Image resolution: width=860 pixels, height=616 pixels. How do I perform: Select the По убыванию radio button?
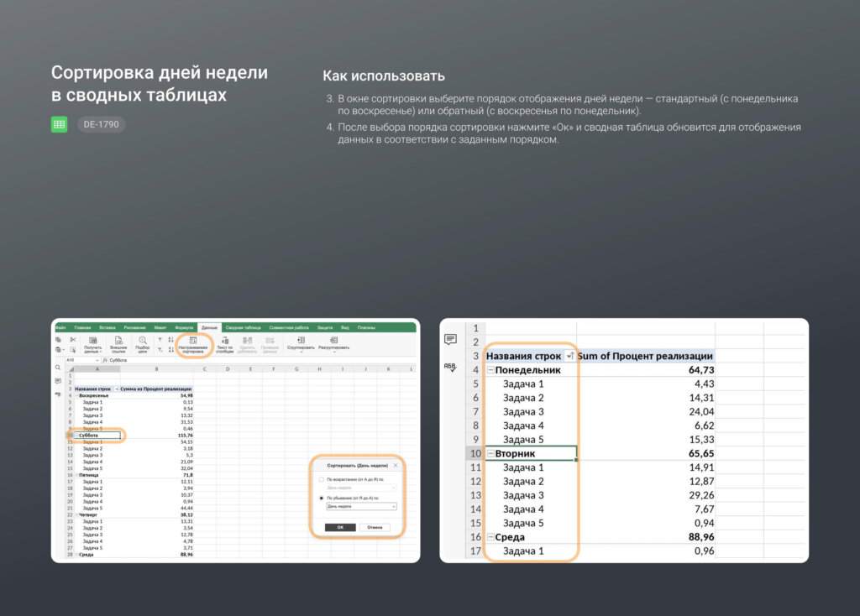point(321,498)
